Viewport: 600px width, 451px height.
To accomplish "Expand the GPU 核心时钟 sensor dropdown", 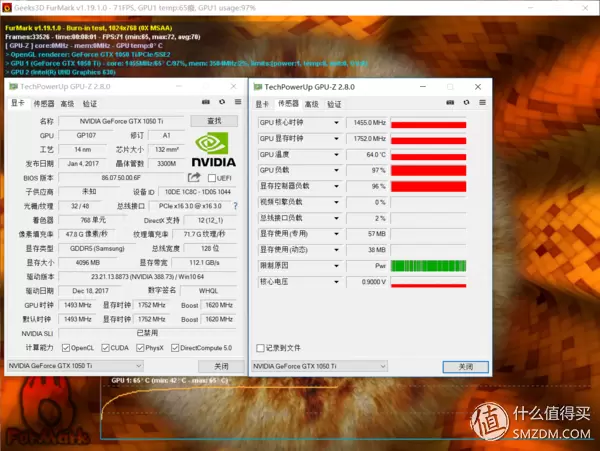I will click(338, 123).
